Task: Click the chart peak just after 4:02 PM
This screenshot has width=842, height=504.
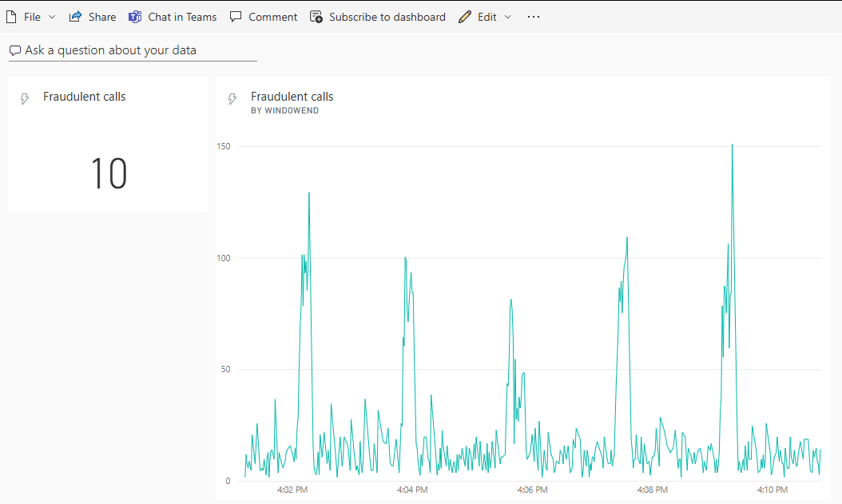Action: [309, 193]
